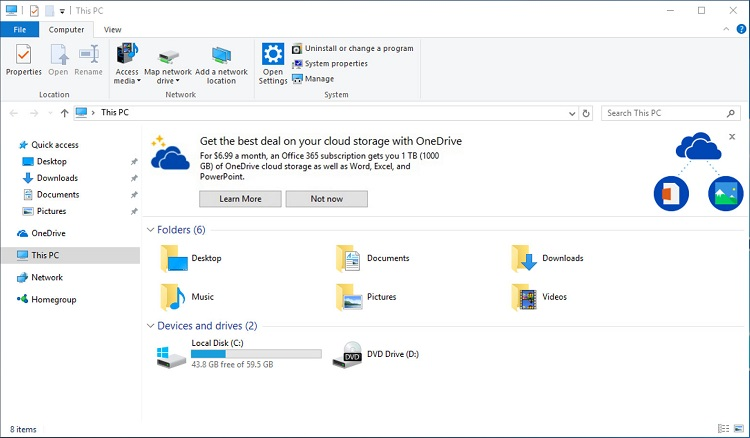Click the Rename ribbon button
This screenshot has width=750, height=438.
click(x=88, y=60)
